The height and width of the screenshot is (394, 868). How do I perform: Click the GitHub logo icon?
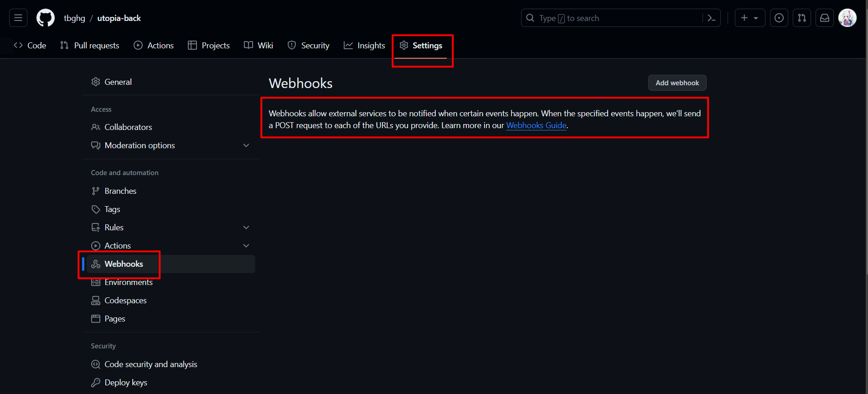tap(46, 18)
